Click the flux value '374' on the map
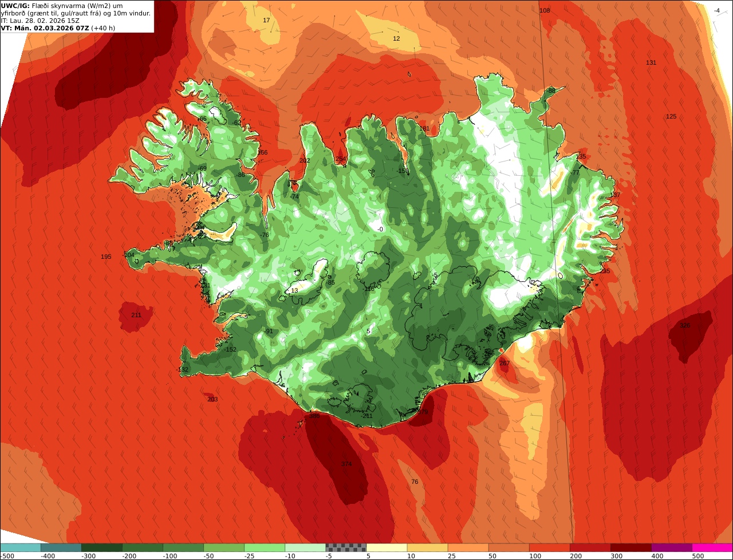 coord(346,464)
